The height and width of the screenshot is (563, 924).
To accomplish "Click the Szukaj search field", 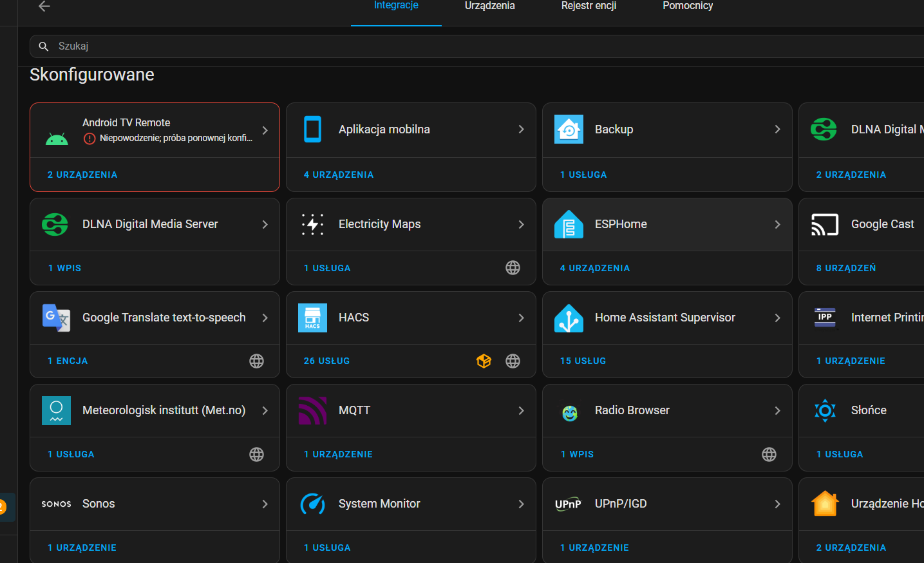I will click(476, 46).
